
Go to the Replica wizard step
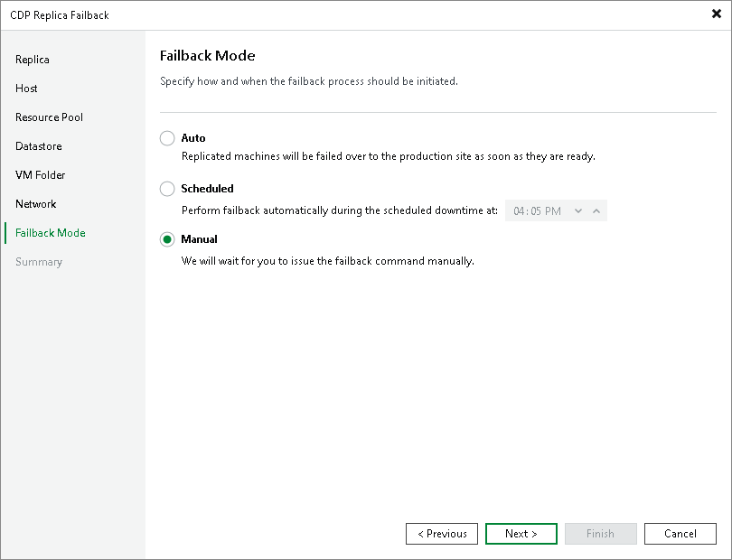[x=32, y=59]
